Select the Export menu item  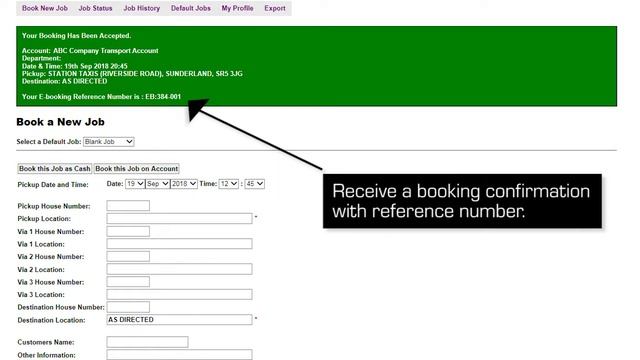click(x=275, y=8)
